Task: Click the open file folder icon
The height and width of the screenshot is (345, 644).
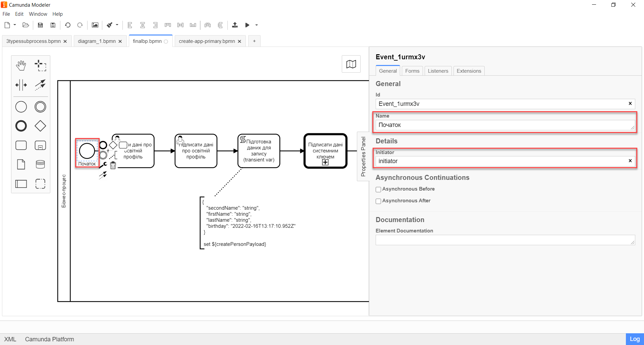Action: (x=25, y=25)
